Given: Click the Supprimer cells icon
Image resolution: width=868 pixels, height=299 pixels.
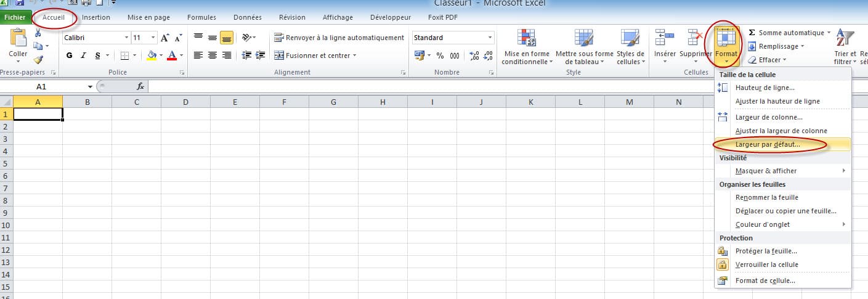Looking at the screenshot, I should click(x=696, y=38).
